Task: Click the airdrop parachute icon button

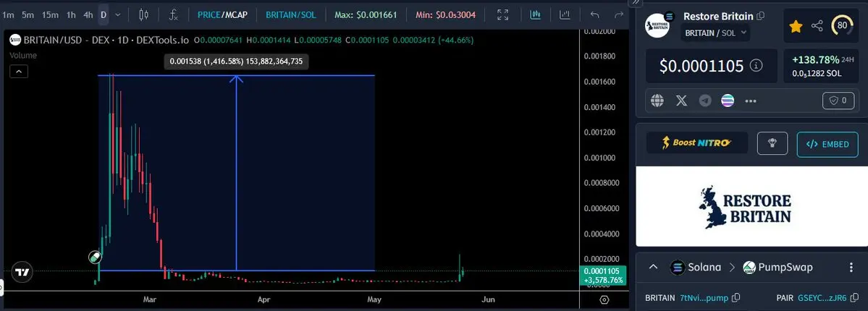Action: (x=772, y=143)
